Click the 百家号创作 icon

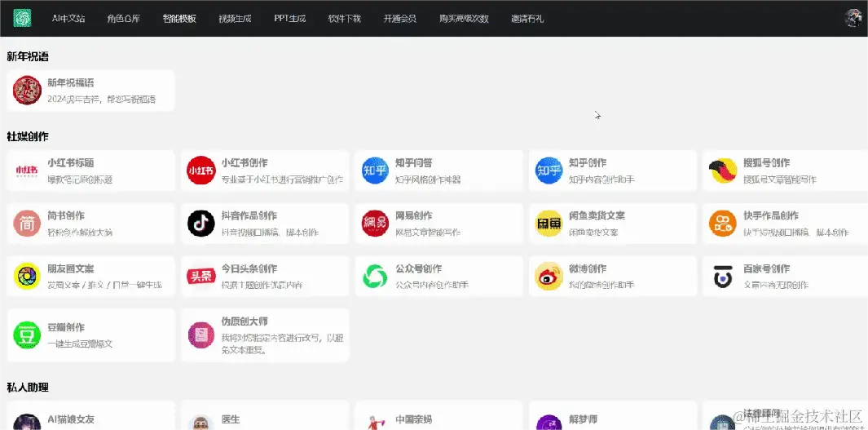click(723, 276)
